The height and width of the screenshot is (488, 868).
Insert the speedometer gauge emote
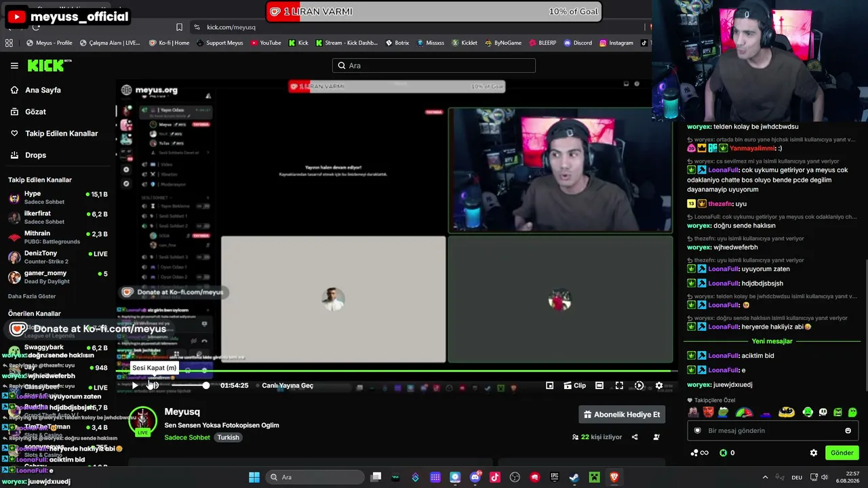(744, 412)
